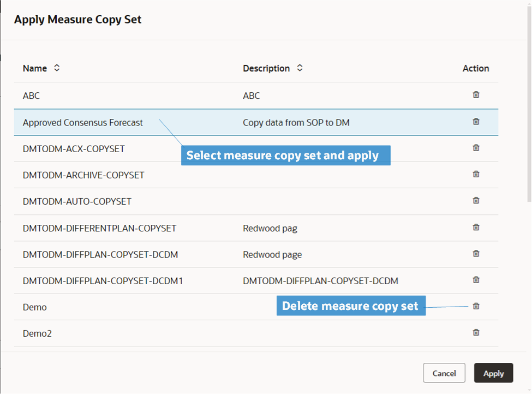Delete the Demo measure copy set

click(475, 306)
